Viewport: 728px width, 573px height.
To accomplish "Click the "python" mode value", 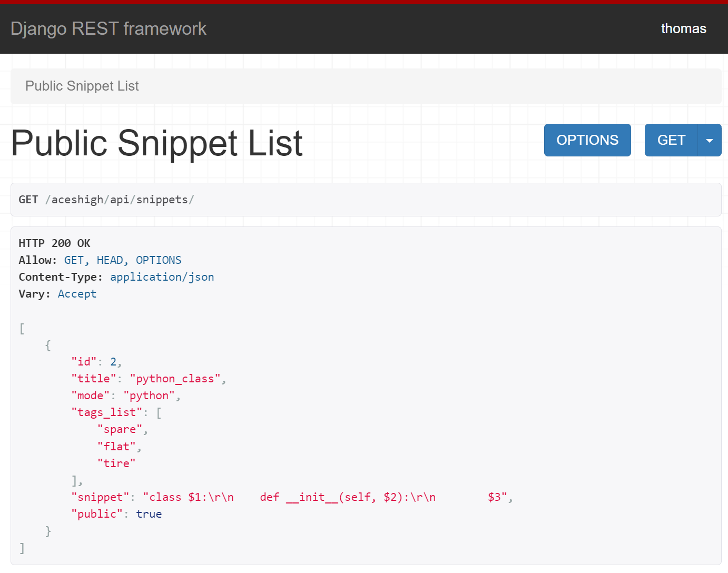I will pyautogui.click(x=149, y=396).
